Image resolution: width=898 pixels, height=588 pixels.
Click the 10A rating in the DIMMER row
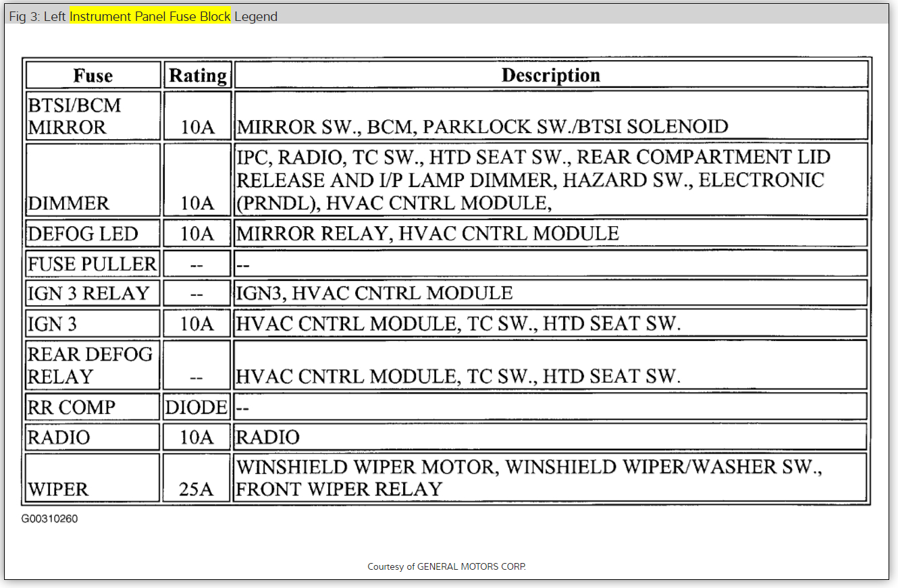pos(198,203)
